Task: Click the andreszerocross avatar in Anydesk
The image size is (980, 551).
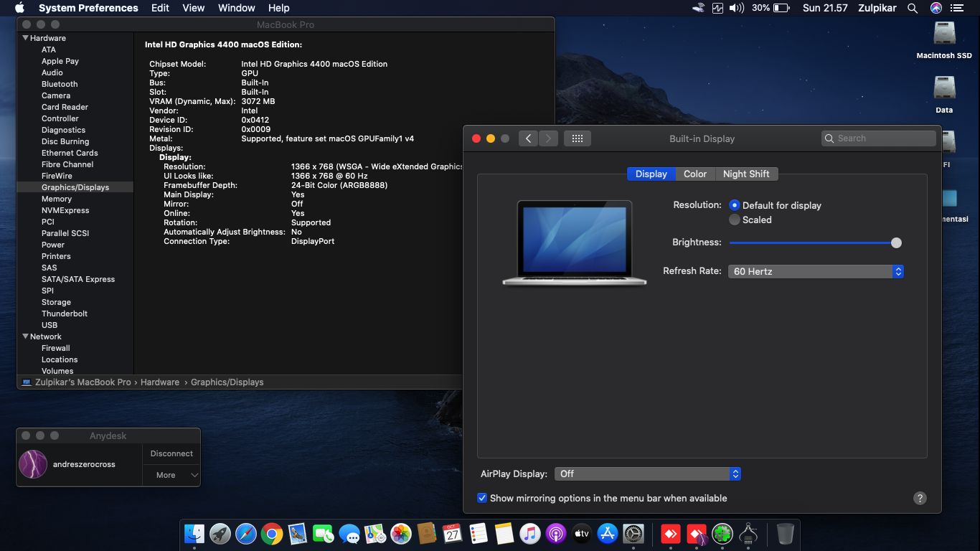Action: [x=33, y=464]
